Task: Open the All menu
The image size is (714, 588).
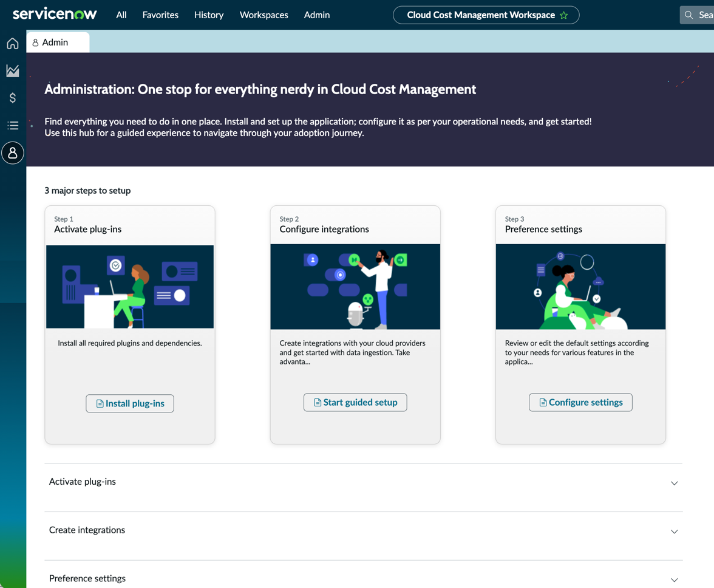Action: point(121,15)
